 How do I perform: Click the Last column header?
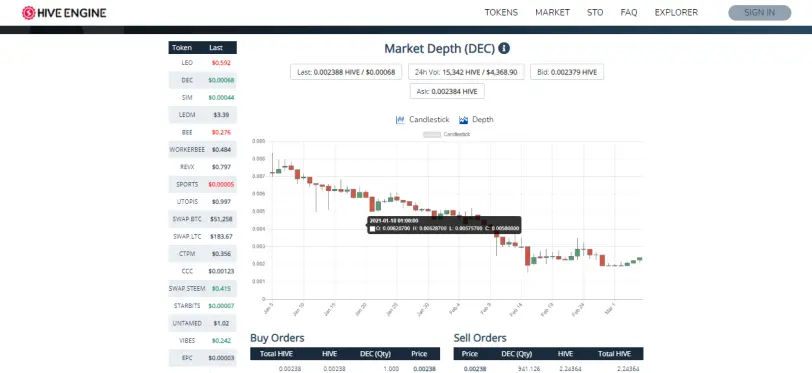(216, 48)
